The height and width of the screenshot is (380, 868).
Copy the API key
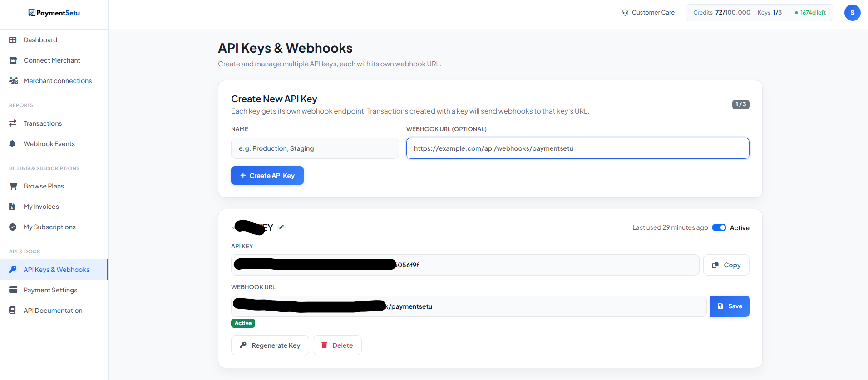pos(726,265)
